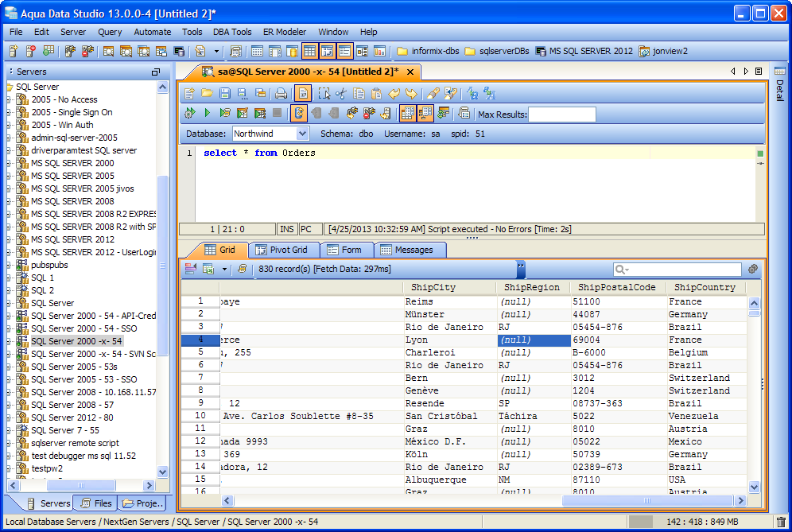This screenshot has height=532, width=792.
Task: Show the editor tab list icon
Action: click(759, 72)
